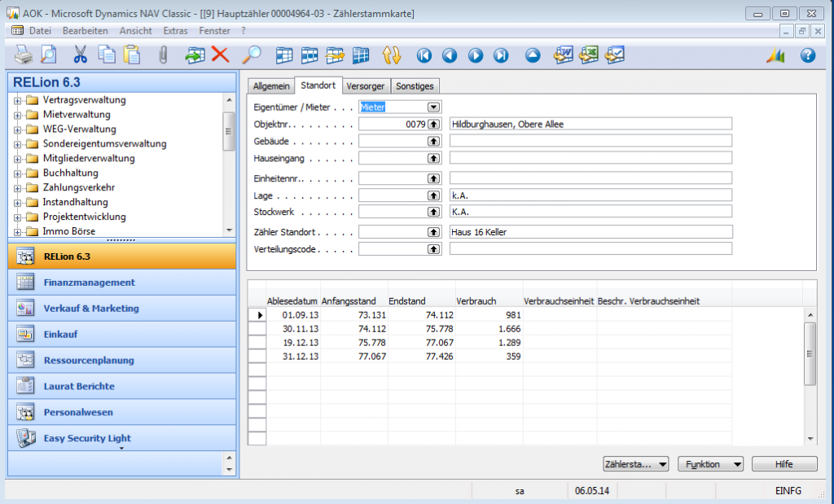The image size is (834, 504).
Task: Click the magnifier Find icon
Action: coord(251,55)
